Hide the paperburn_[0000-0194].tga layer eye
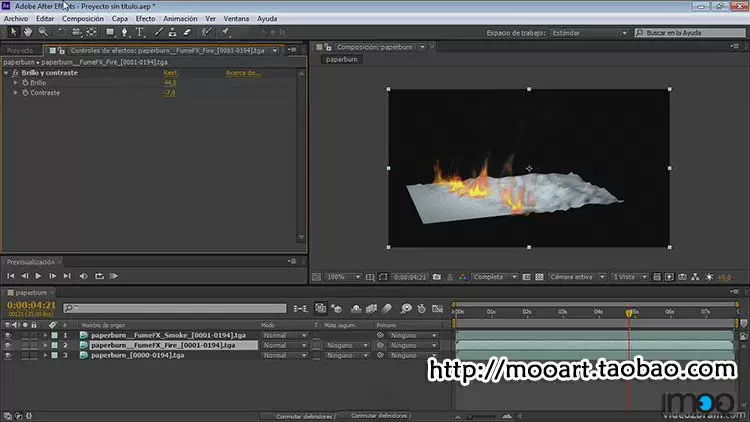The height and width of the screenshot is (422, 750). [8, 355]
